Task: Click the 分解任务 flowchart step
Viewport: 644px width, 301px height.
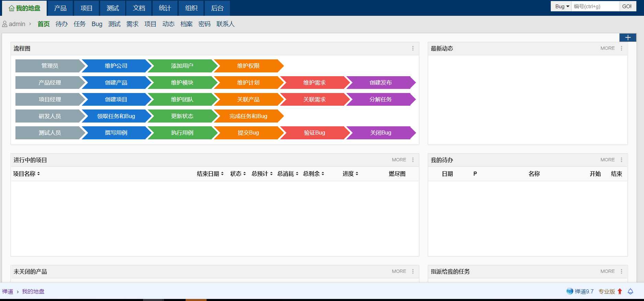Action: (x=381, y=100)
